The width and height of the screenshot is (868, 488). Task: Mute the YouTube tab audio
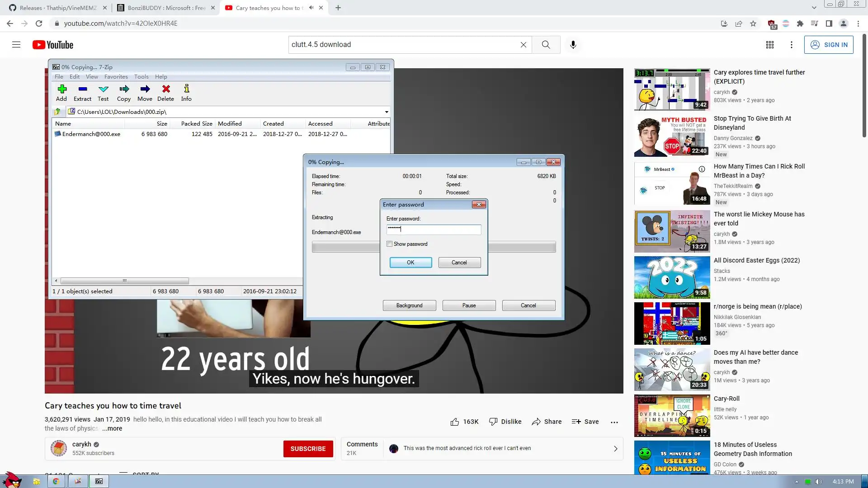(x=311, y=8)
